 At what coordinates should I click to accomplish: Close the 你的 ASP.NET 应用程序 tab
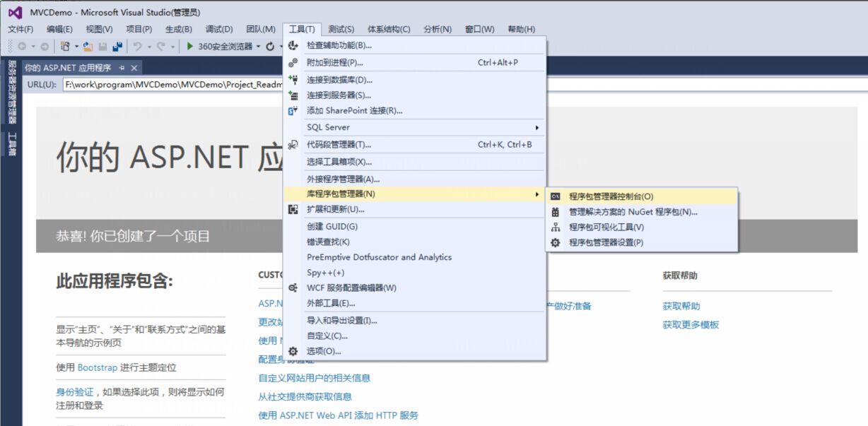pyautogui.click(x=134, y=68)
